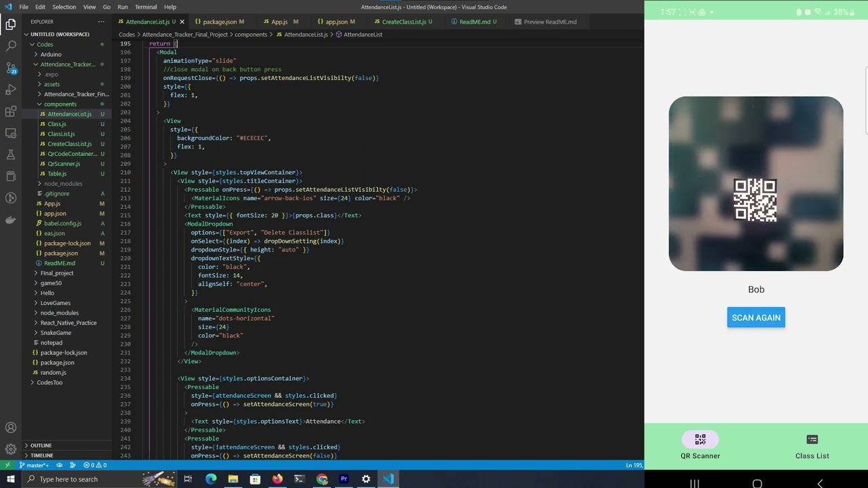The image size is (868, 488).
Task: Expand the Arduino folder
Action: pos(51,54)
